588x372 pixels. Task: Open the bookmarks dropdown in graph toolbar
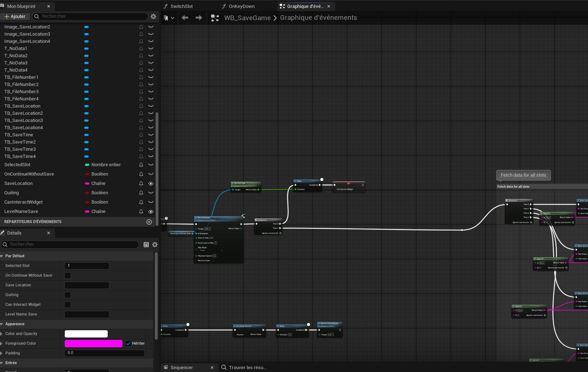[169, 18]
